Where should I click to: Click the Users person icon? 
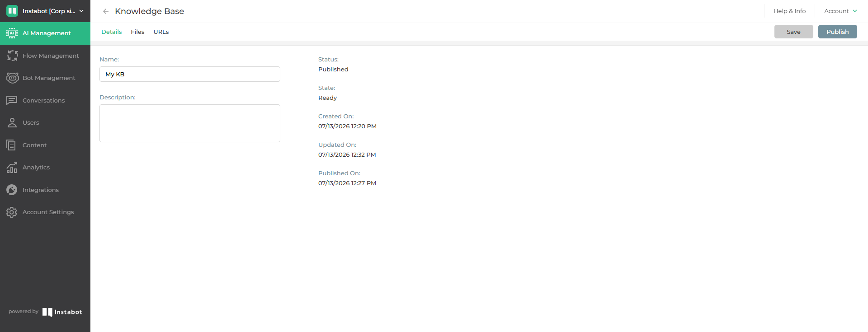12,122
